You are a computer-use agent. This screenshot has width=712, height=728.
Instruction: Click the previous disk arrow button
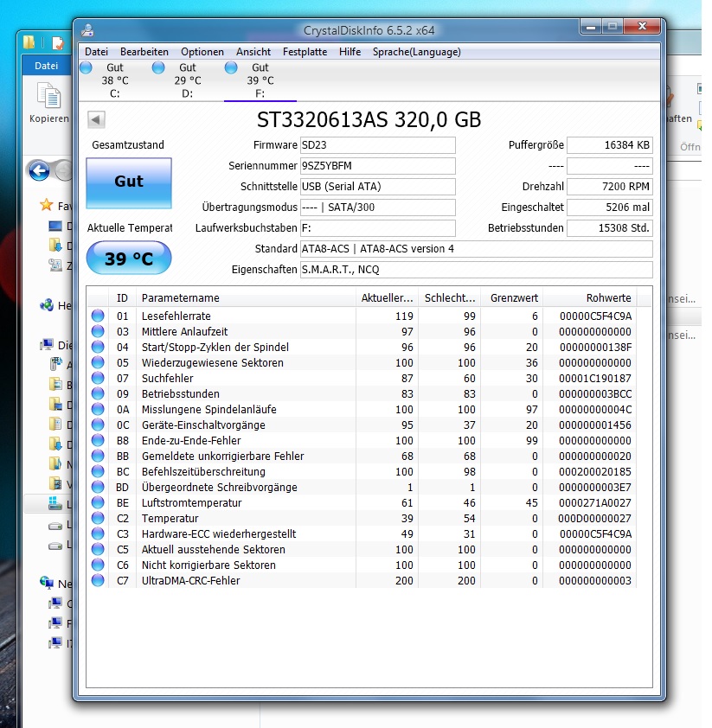[x=96, y=120]
